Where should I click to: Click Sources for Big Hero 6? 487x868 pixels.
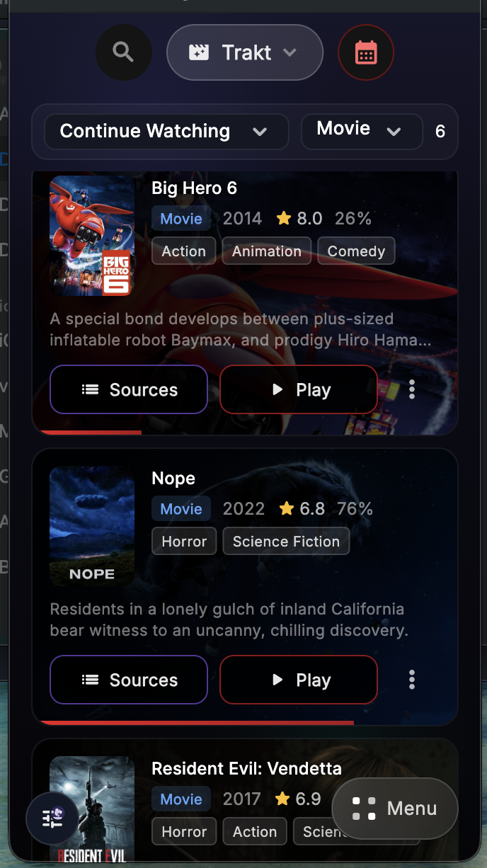point(129,389)
